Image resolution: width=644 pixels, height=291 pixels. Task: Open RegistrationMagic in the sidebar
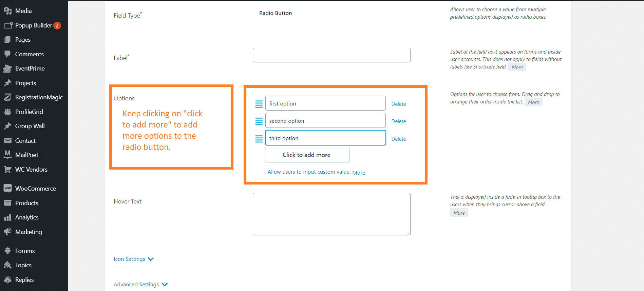click(39, 97)
